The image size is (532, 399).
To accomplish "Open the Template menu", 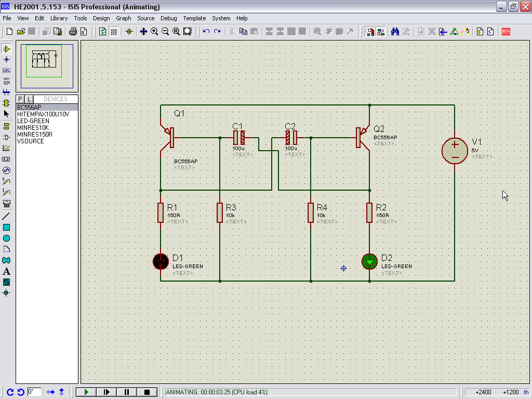I will pos(194,18).
